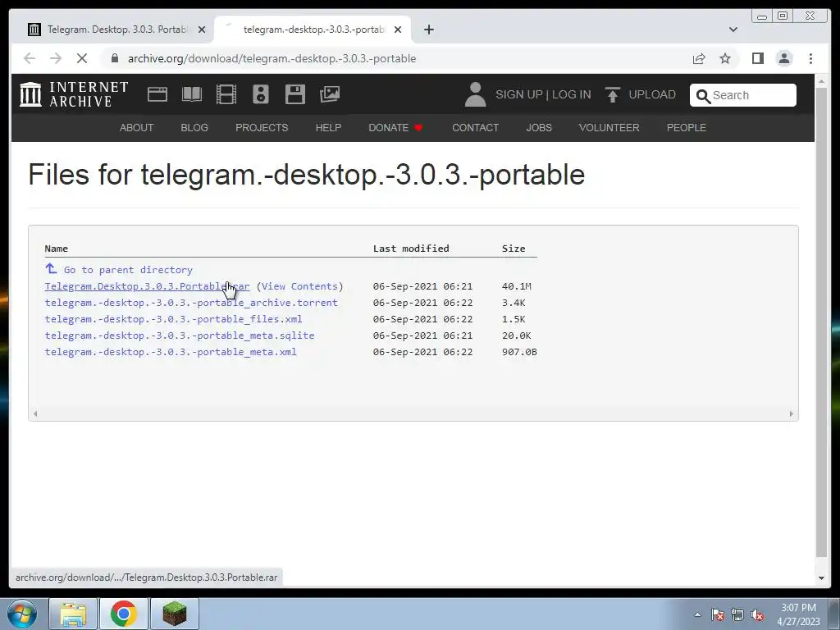Open the ABOUT menu item
840x630 pixels.
point(137,127)
